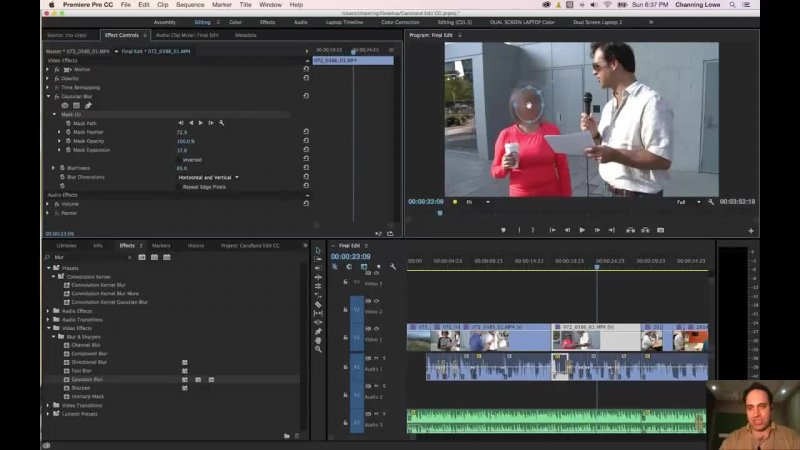
Task: Reset the Blurriness parameter
Action: tap(305, 168)
